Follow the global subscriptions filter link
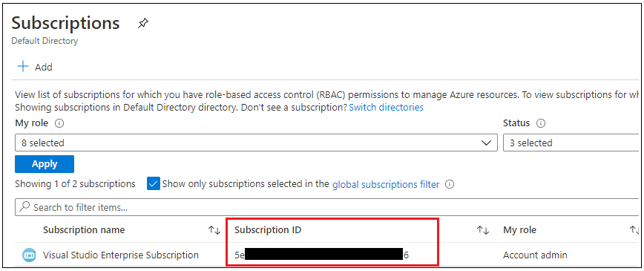Image resolution: width=644 pixels, height=271 pixels. tap(386, 184)
